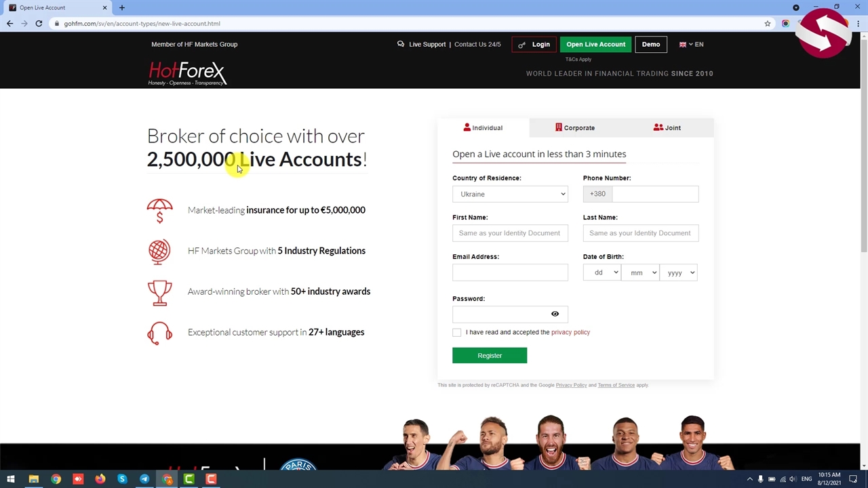Click the HotForex logo
This screenshot has width=868, height=488.
coord(186,73)
